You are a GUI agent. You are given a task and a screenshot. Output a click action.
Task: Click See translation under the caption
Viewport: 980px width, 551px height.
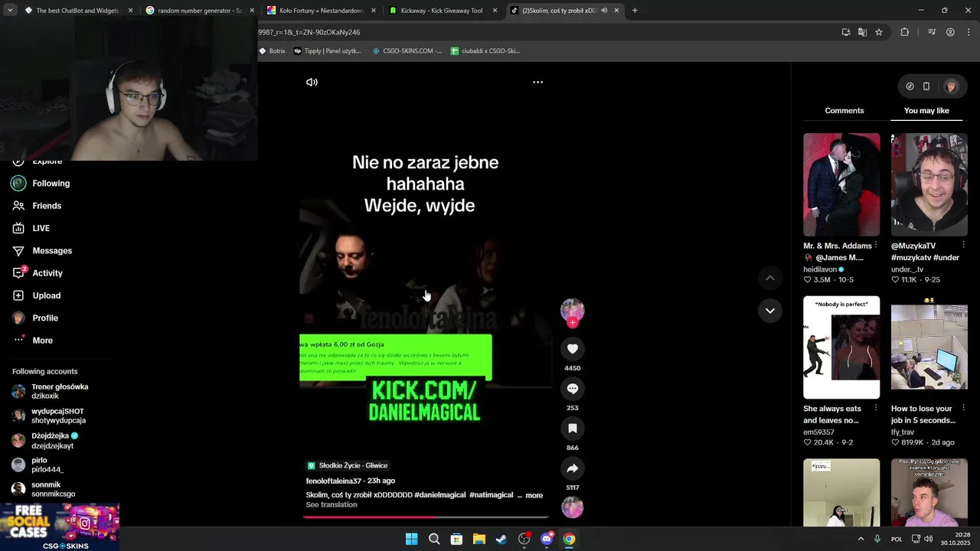(x=332, y=504)
